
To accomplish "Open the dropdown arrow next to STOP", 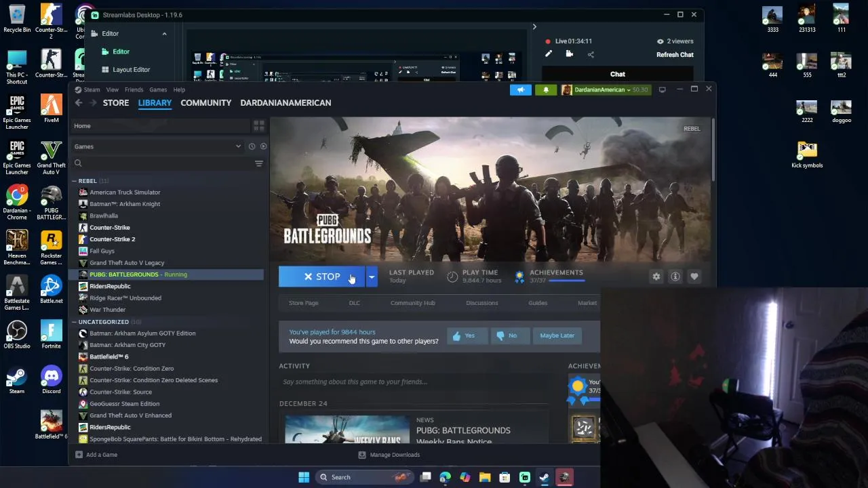I will pyautogui.click(x=372, y=277).
